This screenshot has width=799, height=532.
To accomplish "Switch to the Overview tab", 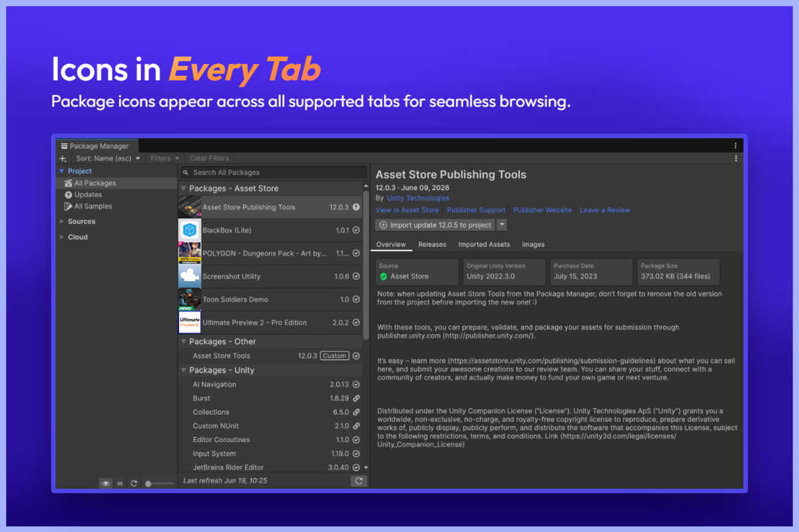I will (x=391, y=244).
